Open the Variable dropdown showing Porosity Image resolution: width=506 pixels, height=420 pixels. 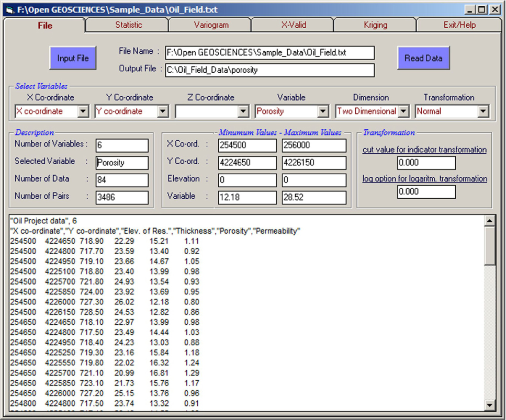(323, 111)
